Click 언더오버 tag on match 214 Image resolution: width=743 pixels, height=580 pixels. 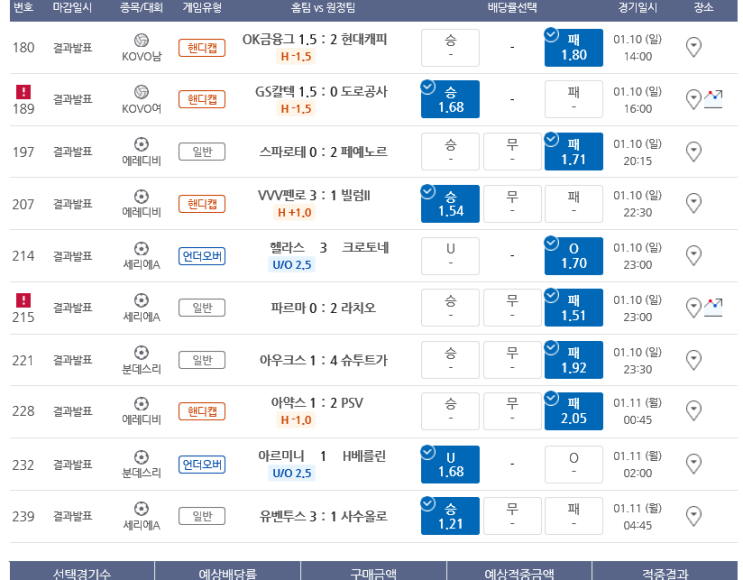(x=202, y=256)
